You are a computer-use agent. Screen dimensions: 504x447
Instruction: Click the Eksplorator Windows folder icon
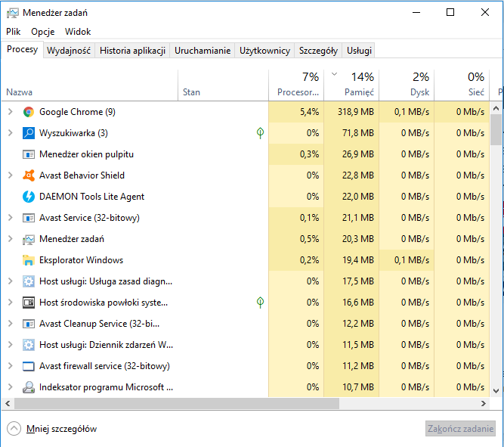29,260
